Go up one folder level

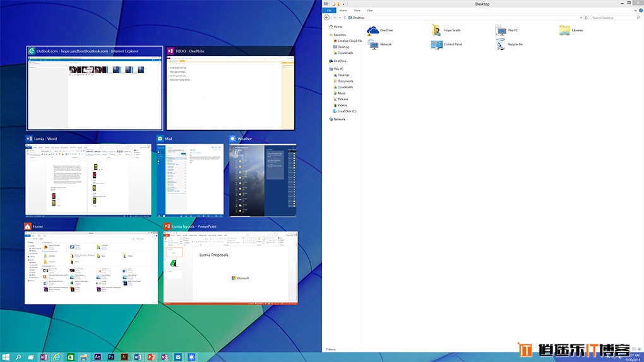click(345, 18)
